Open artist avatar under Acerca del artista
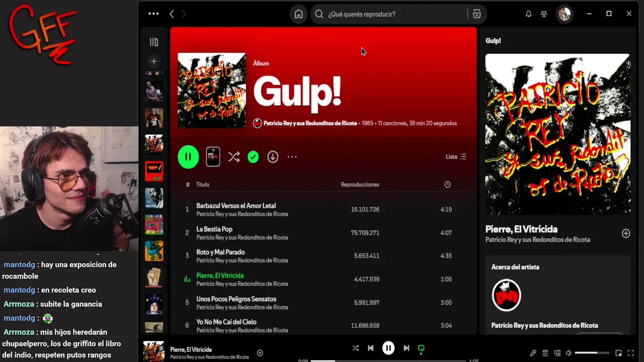This screenshot has width=644, height=362. pos(506,295)
